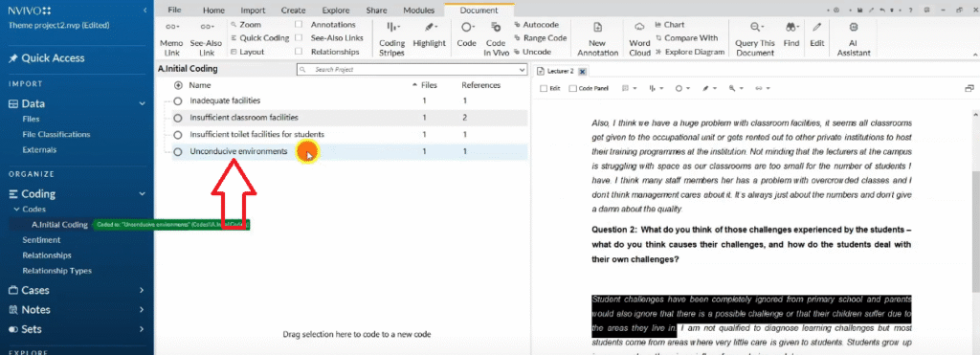Screen dimensions: 980x355
Task: Expand the Notes section
Action: 142,309
